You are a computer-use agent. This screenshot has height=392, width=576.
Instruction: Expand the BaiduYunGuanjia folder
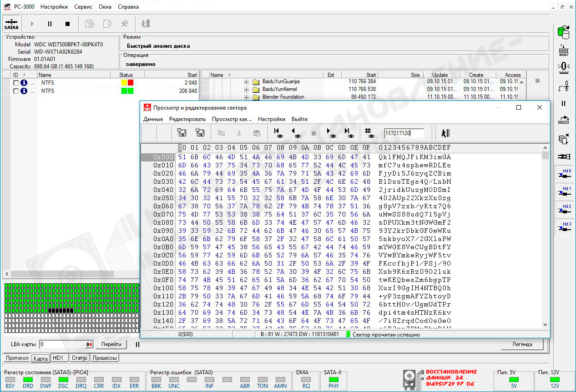(x=247, y=82)
